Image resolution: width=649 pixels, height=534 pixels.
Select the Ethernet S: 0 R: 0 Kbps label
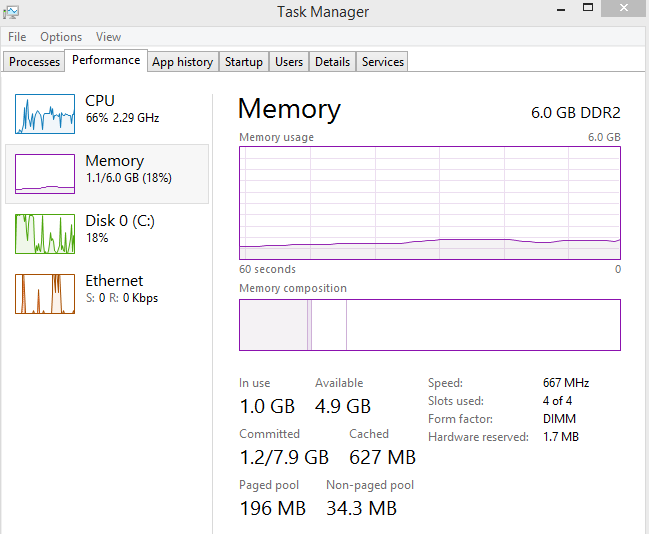[121, 289]
